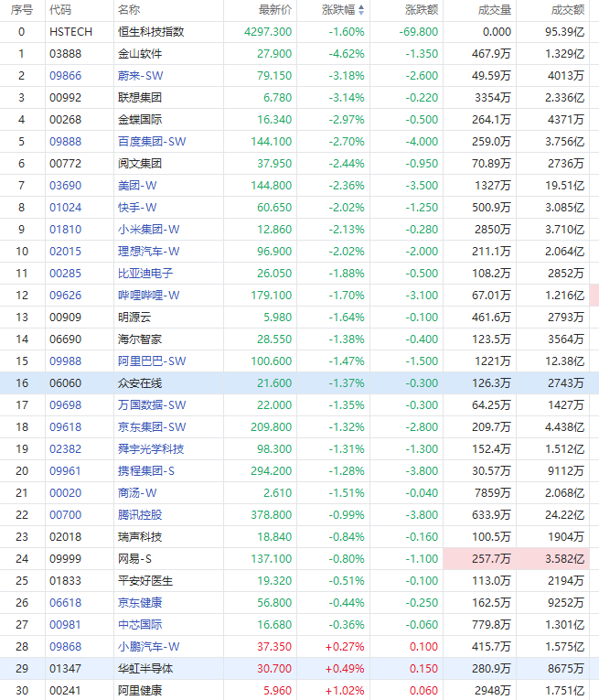Open 京东健康 stock link
Screen dimensions: 599x700
tap(140, 603)
